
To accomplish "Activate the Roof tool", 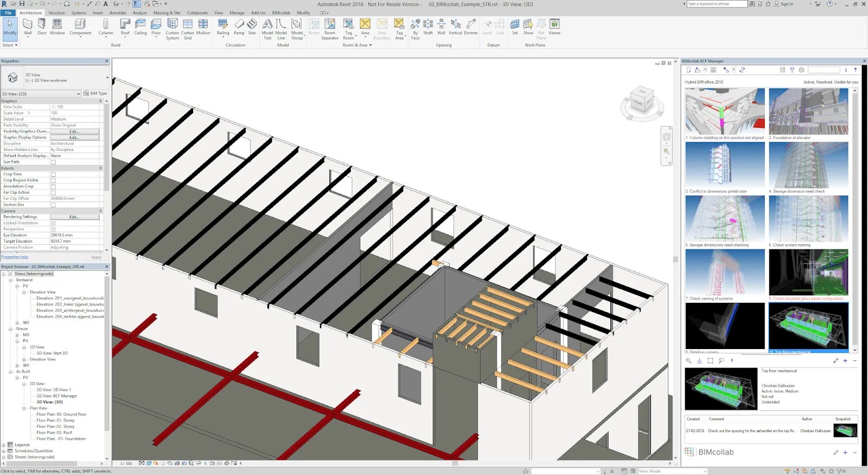I will (125, 27).
